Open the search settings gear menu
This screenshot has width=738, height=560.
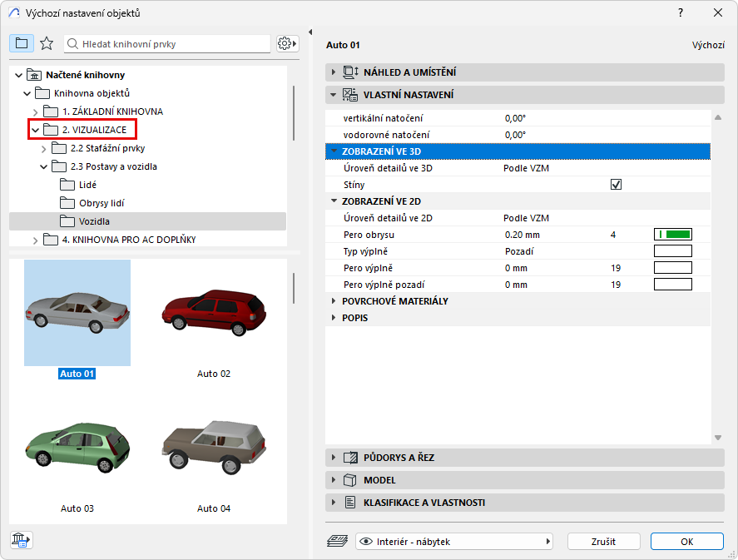[287, 43]
